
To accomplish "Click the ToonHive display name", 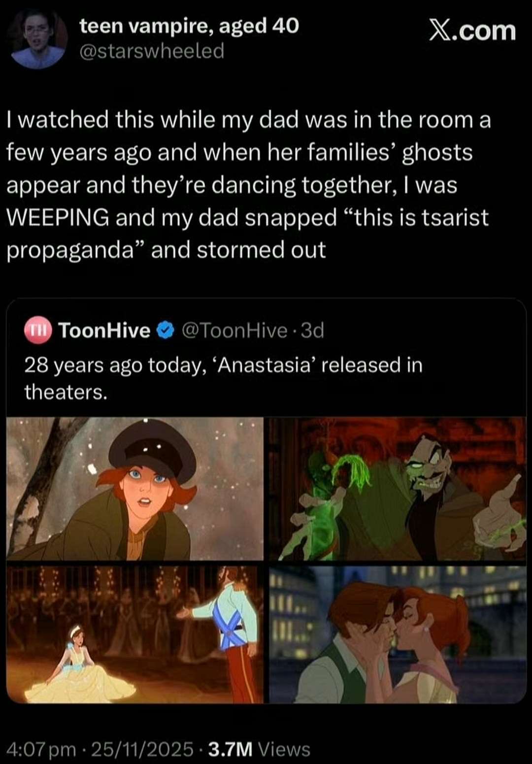I will click(104, 330).
